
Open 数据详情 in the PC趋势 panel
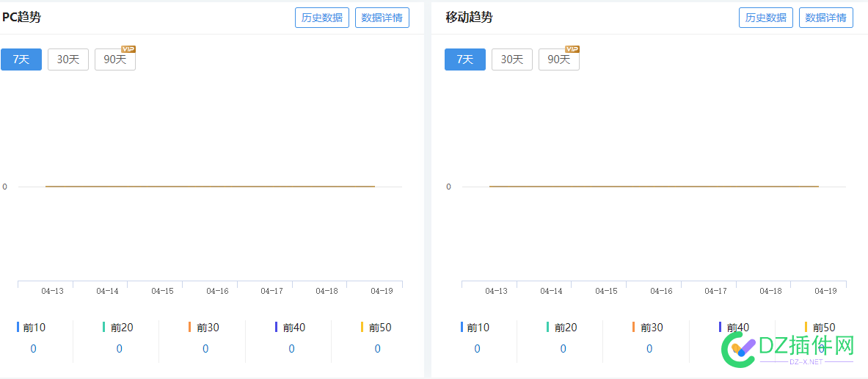(382, 18)
